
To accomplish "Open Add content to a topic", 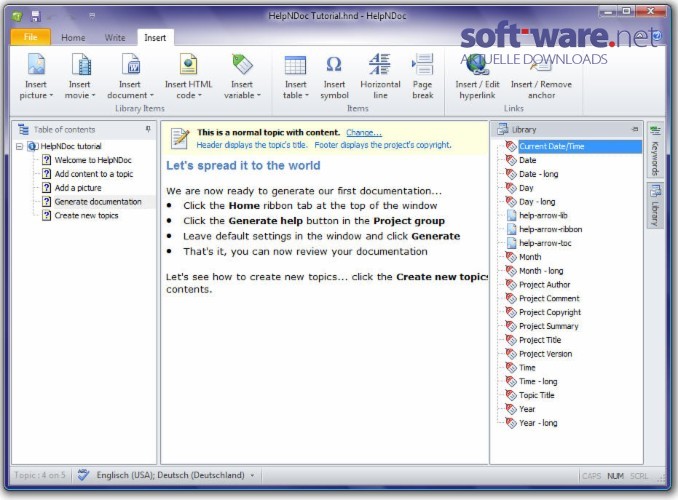I will (94, 174).
